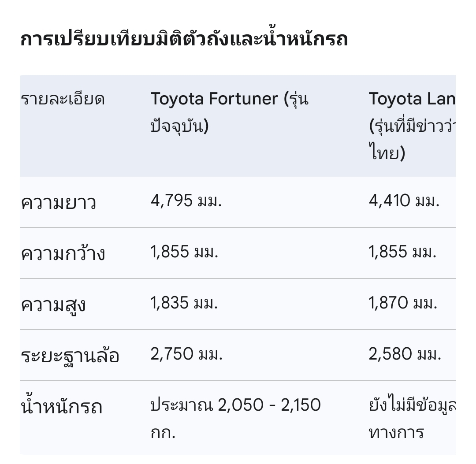476x464 pixels.
Task: Click the 2,750 มม. wheelbase cell
Action: pos(187,353)
